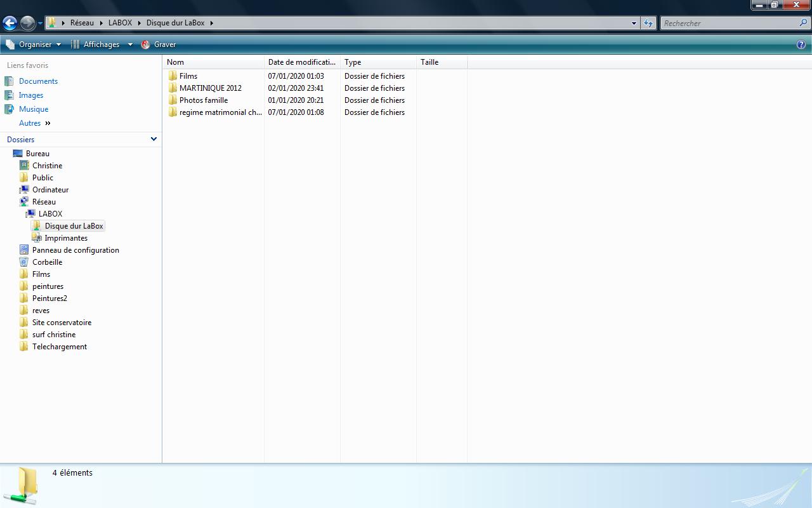
Task: Open the address bar history dropdown
Action: coord(633,23)
